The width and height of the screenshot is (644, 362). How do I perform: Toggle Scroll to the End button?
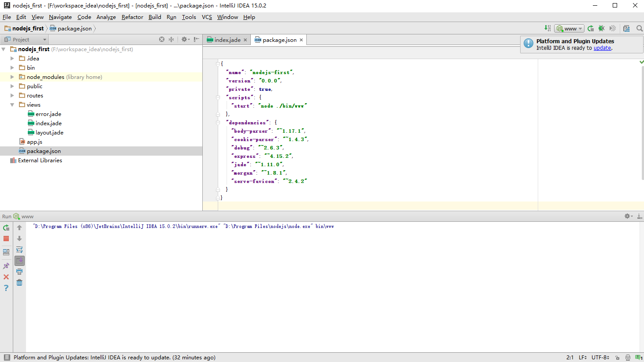[x=19, y=261]
